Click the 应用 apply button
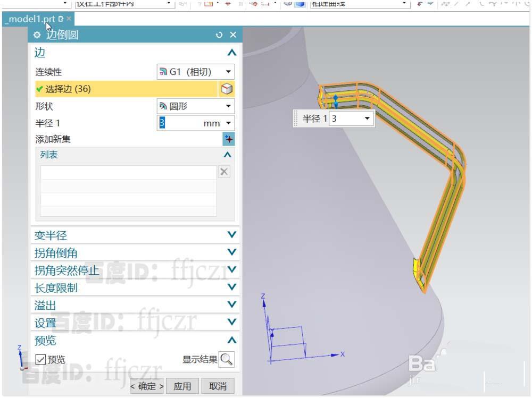This screenshot has width=532, height=398. (182, 386)
